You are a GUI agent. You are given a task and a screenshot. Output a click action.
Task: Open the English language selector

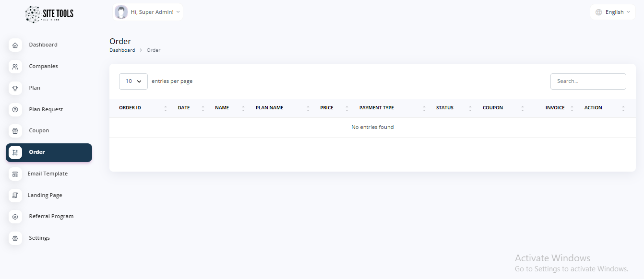(x=612, y=12)
